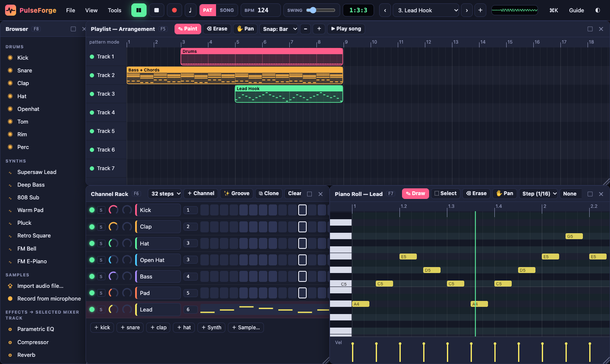Open the View menu

coord(91,10)
